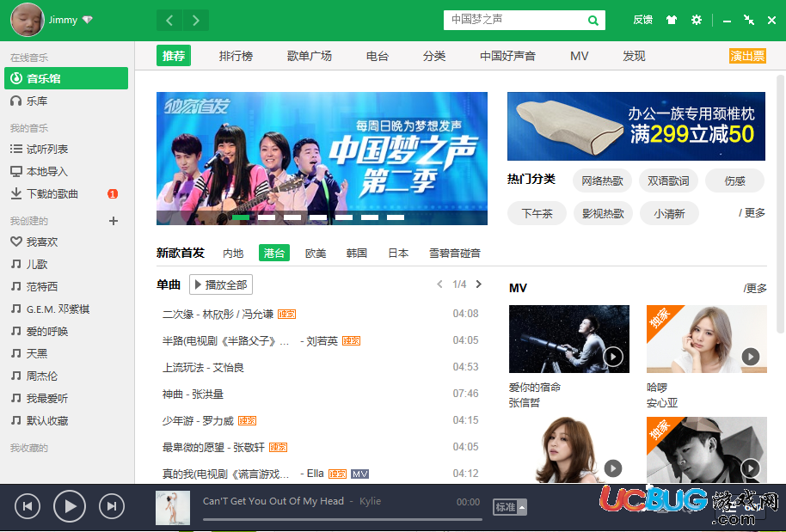The height and width of the screenshot is (532, 786).
Task: Select 双语歌词 category
Action: pyautogui.click(x=668, y=180)
